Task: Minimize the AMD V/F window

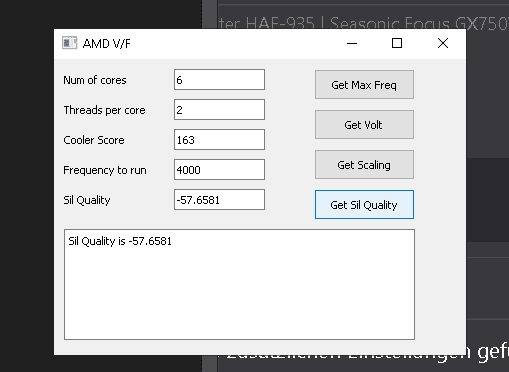Action: coord(352,43)
